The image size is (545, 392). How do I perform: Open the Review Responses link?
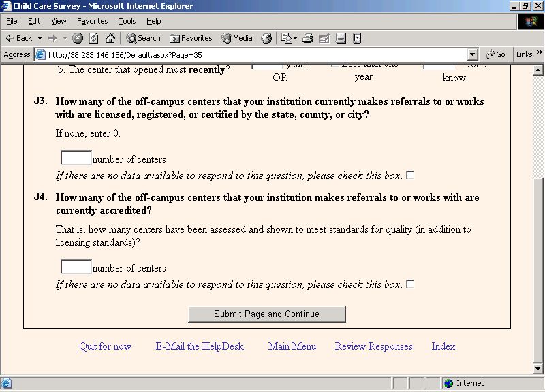[x=373, y=346]
